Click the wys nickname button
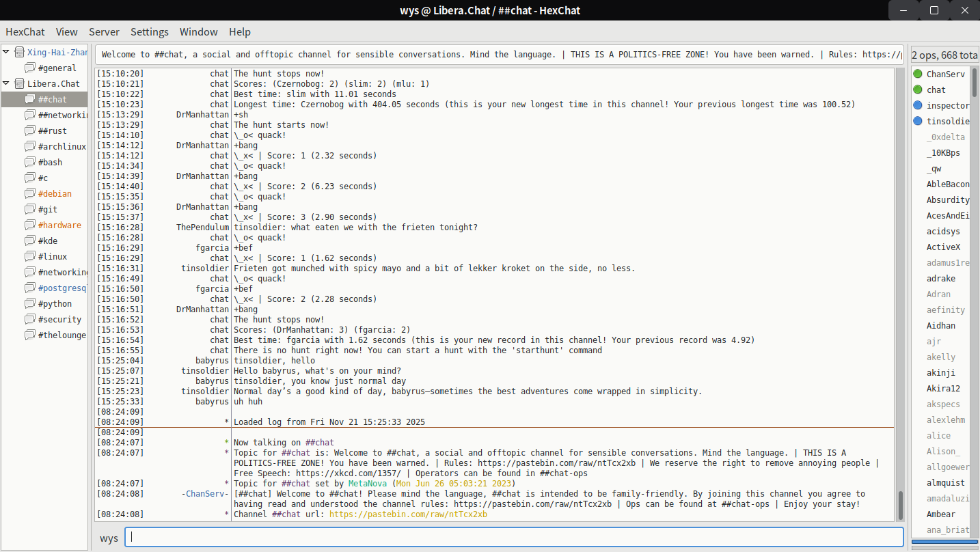The width and height of the screenshot is (980, 552). (109, 538)
